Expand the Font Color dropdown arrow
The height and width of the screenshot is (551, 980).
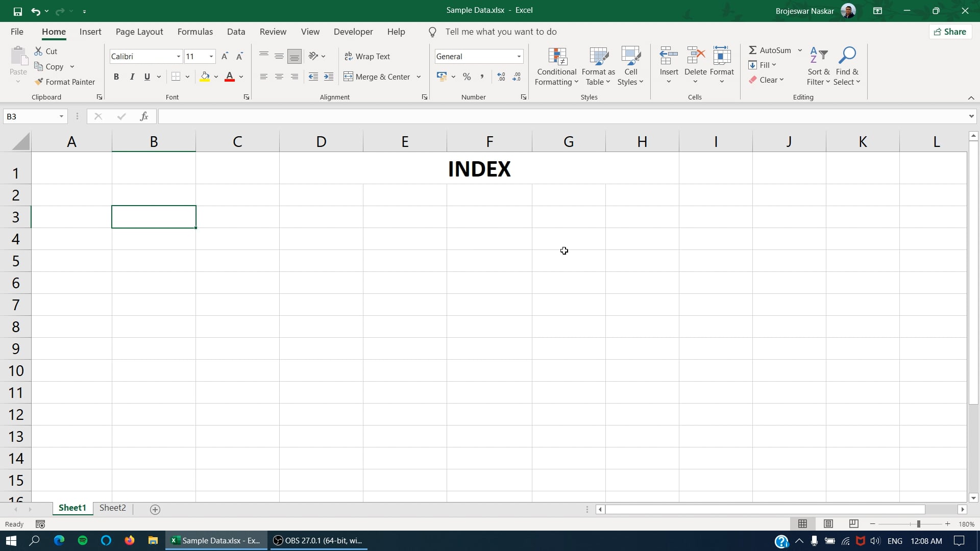click(x=241, y=77)
